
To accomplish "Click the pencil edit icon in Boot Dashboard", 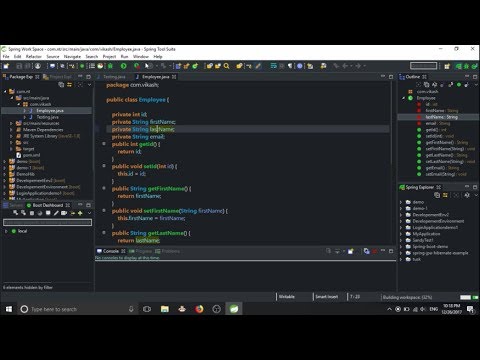I will tap(56, 213).
